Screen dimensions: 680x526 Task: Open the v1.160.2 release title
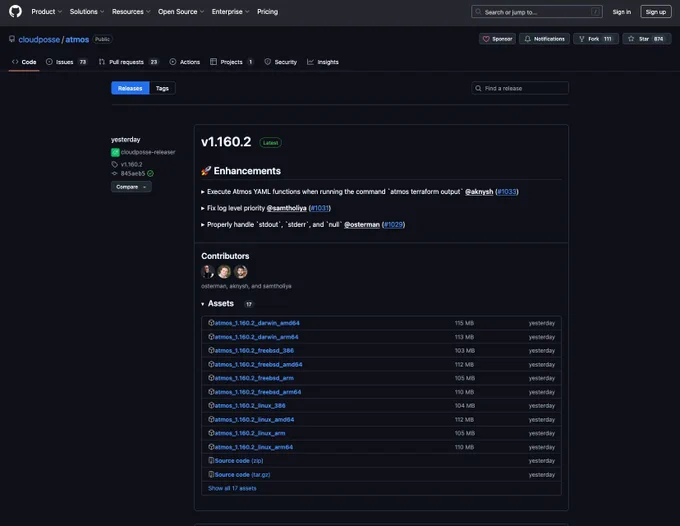(226, 142)
